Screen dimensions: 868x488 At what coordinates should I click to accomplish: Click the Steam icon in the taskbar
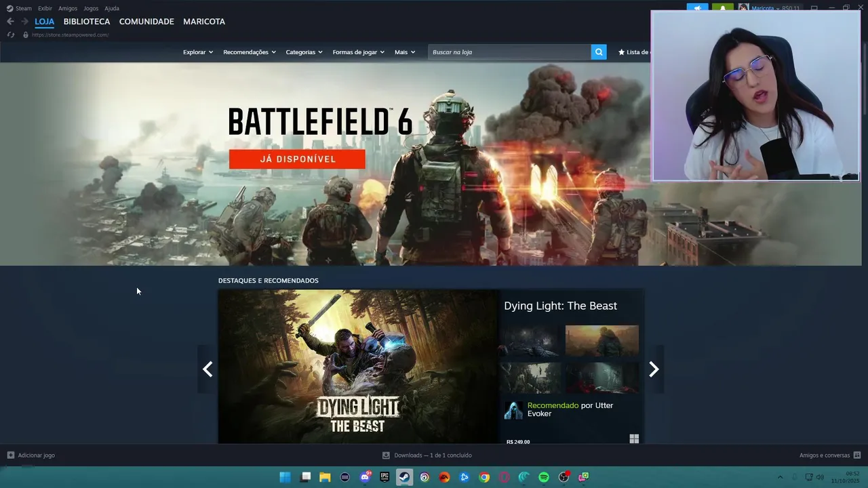(404, 477)
